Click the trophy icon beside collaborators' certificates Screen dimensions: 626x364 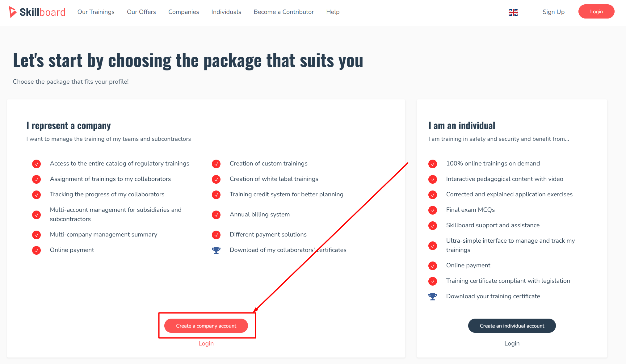216,250
